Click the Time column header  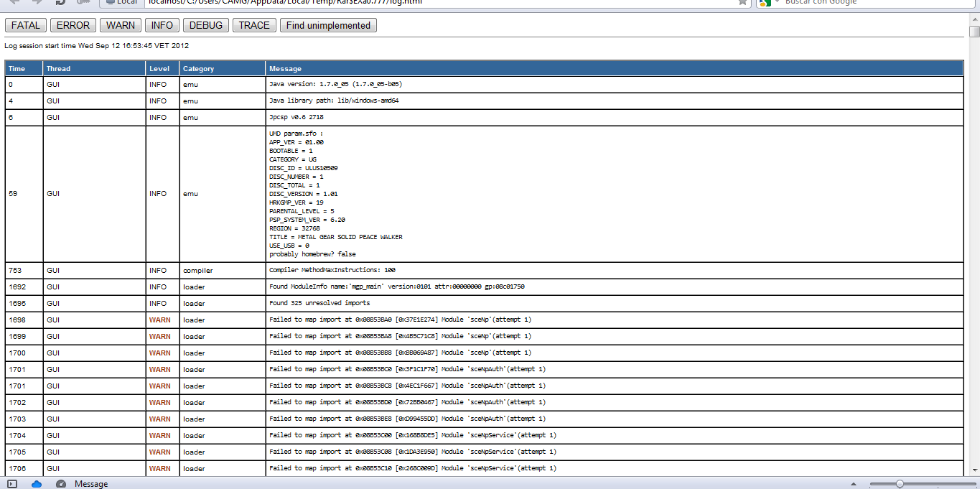[x=24, y=68]
